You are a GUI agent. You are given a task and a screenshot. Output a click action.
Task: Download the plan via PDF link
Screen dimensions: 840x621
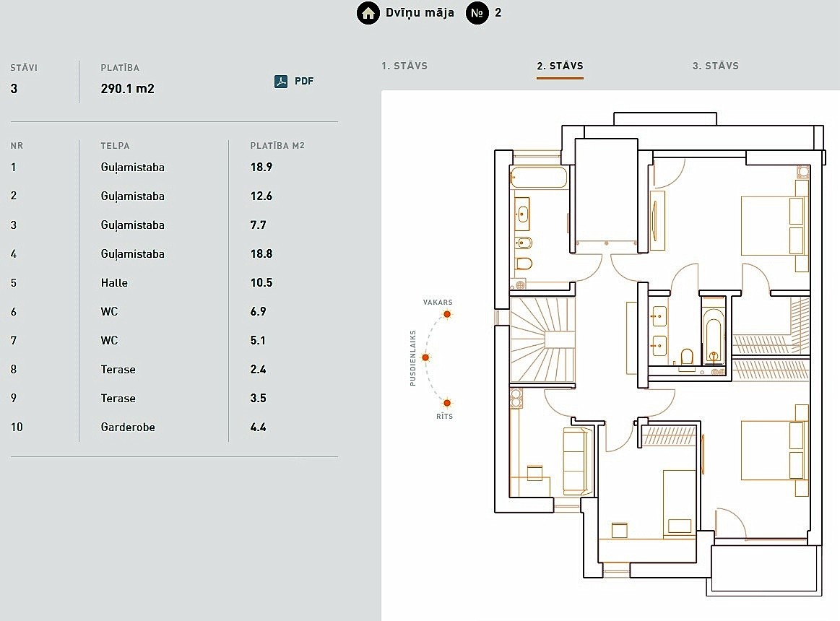pos(304,82)
